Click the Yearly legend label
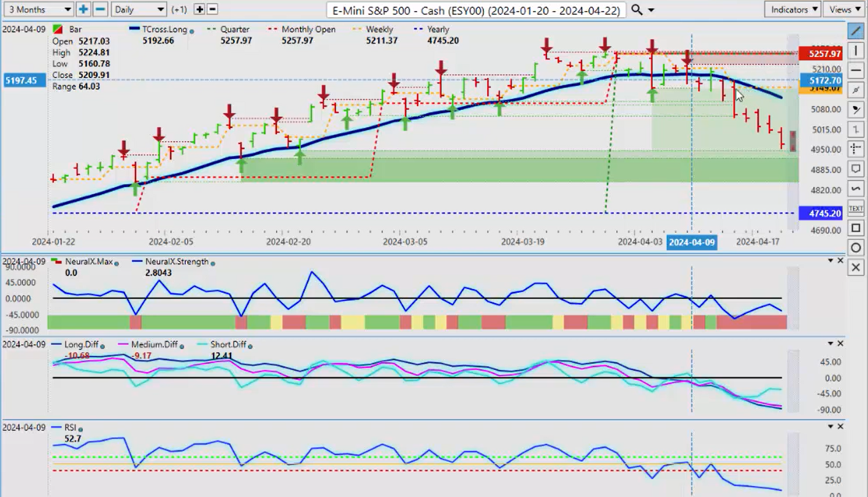 tap(438, 29)
